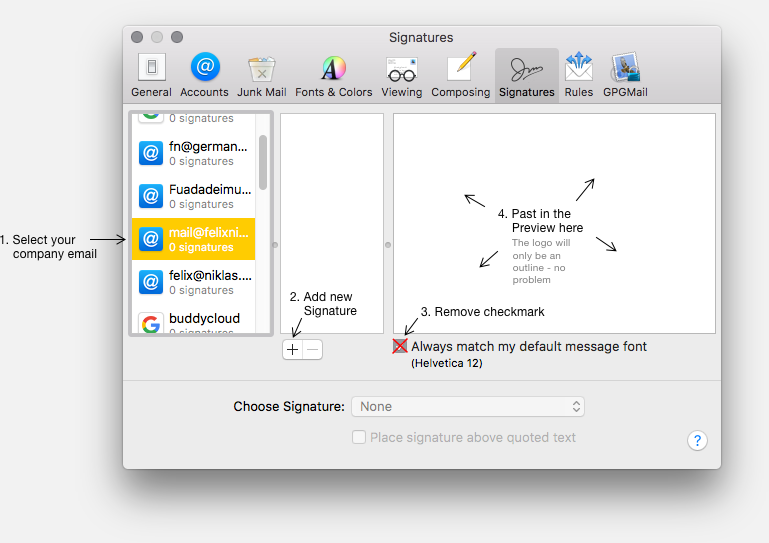Switch to the Signatures tab
This screenshot has height=543, width=769.
point(526,75)
